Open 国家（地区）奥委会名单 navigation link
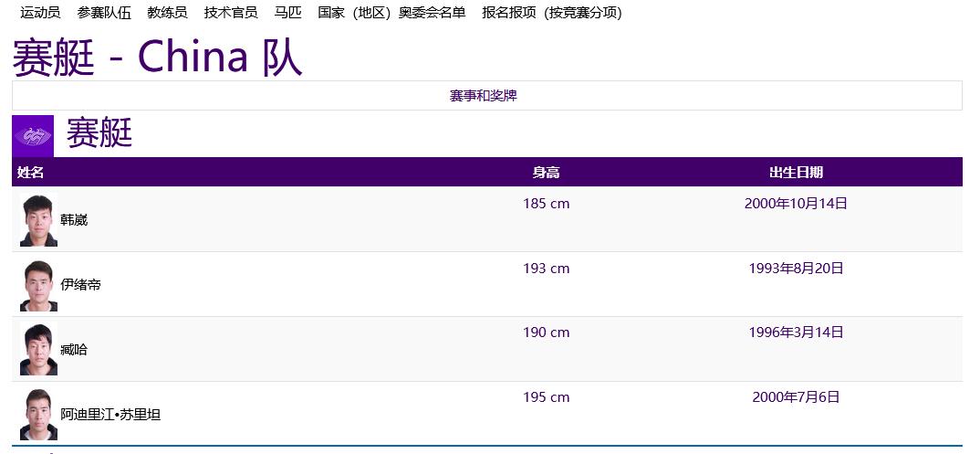The width and height of the screenshot is (980, 454). pos(391,13)
